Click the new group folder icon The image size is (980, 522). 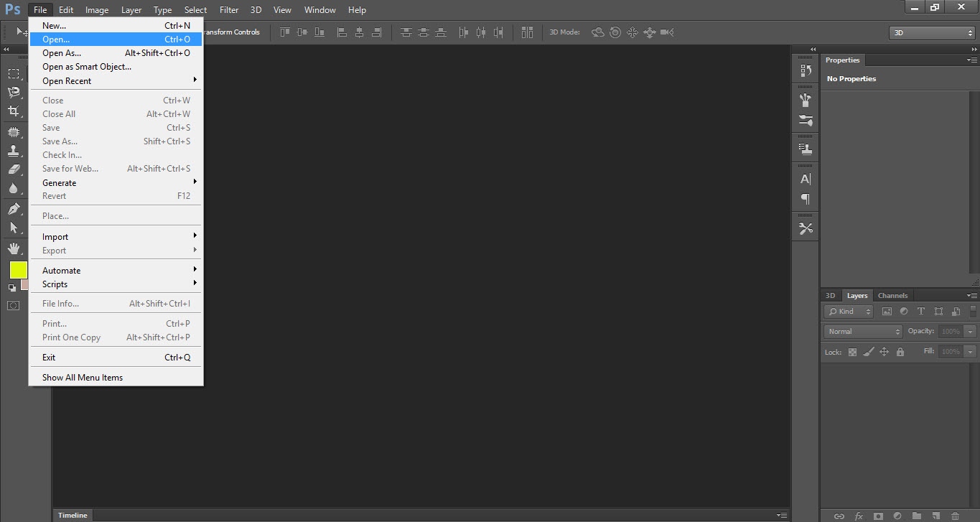click(x=917, y=516)
